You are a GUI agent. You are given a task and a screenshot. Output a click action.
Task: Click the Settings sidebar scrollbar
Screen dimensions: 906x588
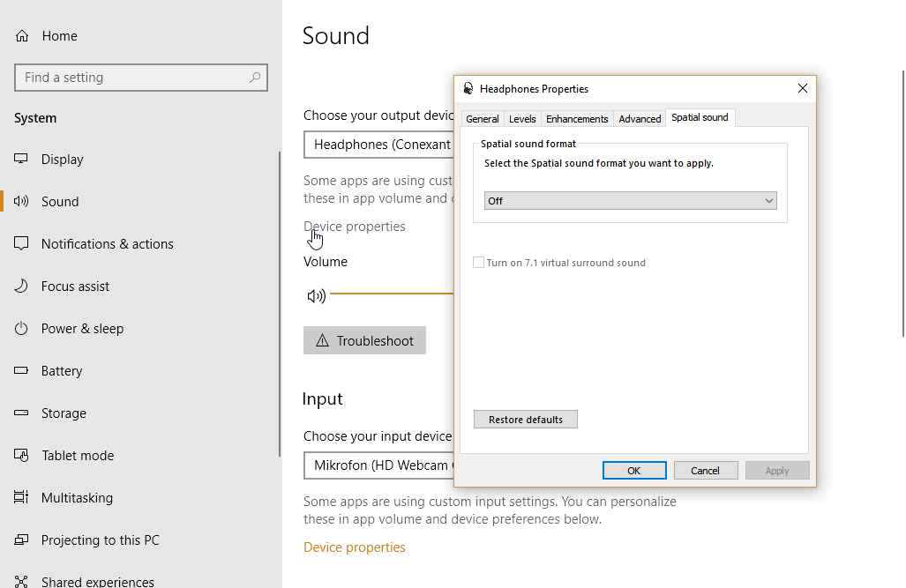coord(280,304)
